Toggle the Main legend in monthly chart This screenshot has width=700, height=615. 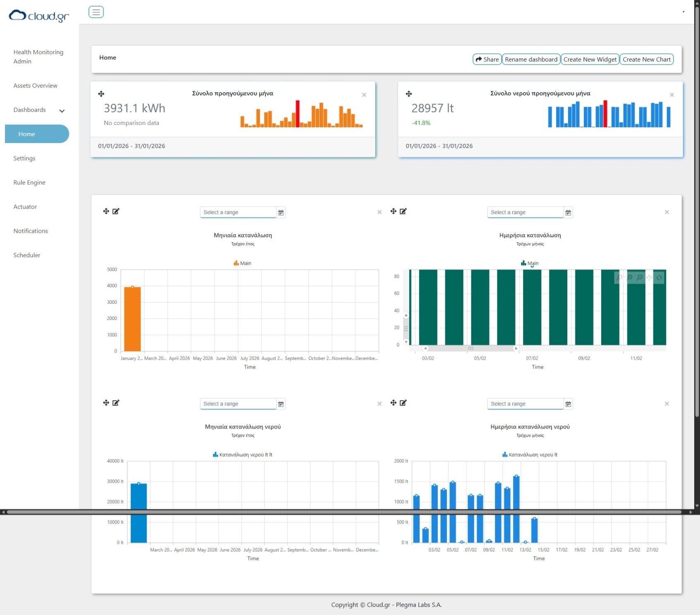pos(243,263)
